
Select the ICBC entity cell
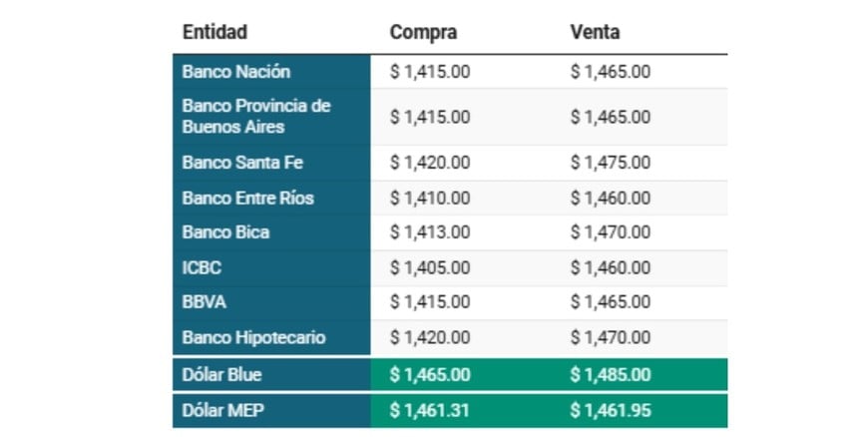[202, 267]
